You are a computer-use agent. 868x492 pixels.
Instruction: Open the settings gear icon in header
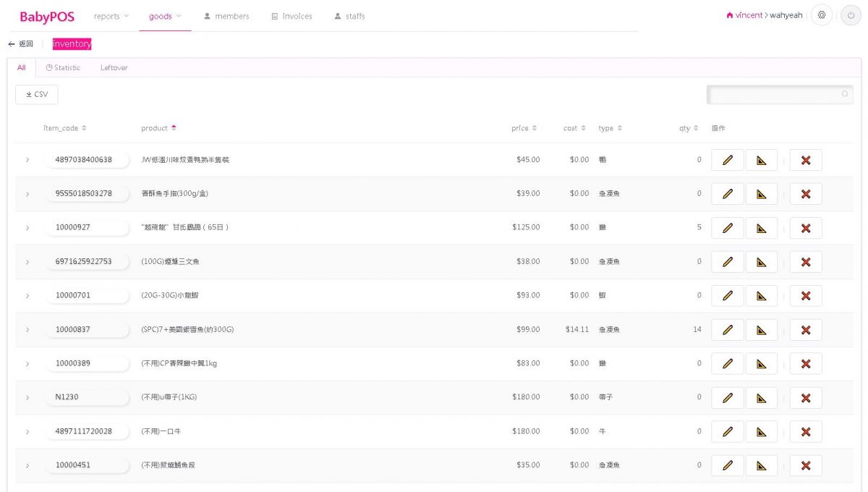click(821, 15)
